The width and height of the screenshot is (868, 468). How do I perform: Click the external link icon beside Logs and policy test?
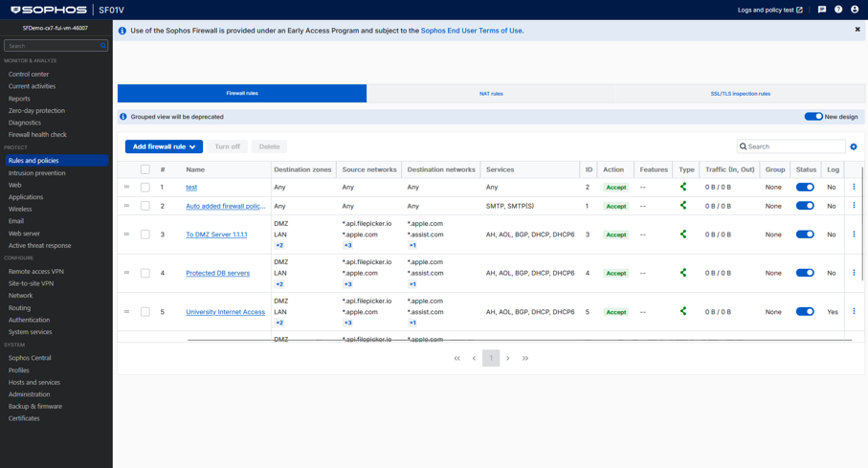pos(799,10)
